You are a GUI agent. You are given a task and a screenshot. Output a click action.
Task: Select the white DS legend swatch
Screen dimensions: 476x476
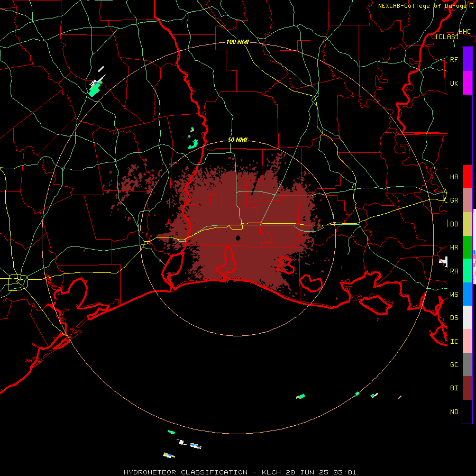coord(467,317)
